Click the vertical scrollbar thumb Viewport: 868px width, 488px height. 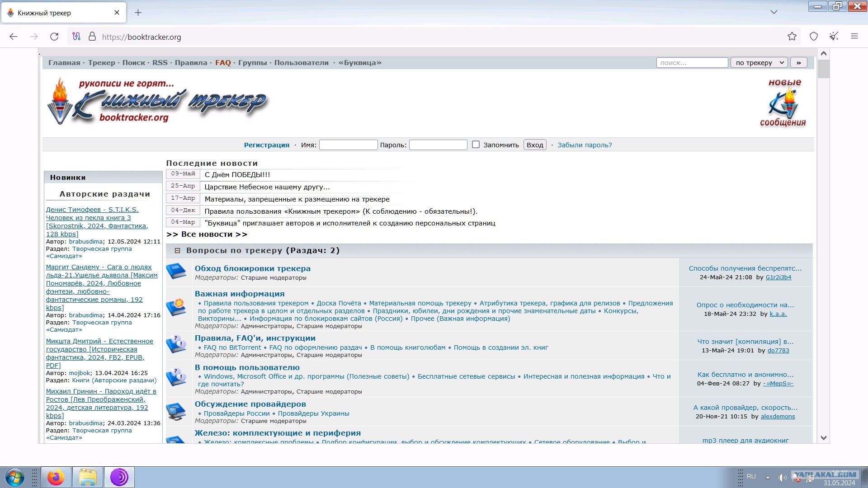824,69
